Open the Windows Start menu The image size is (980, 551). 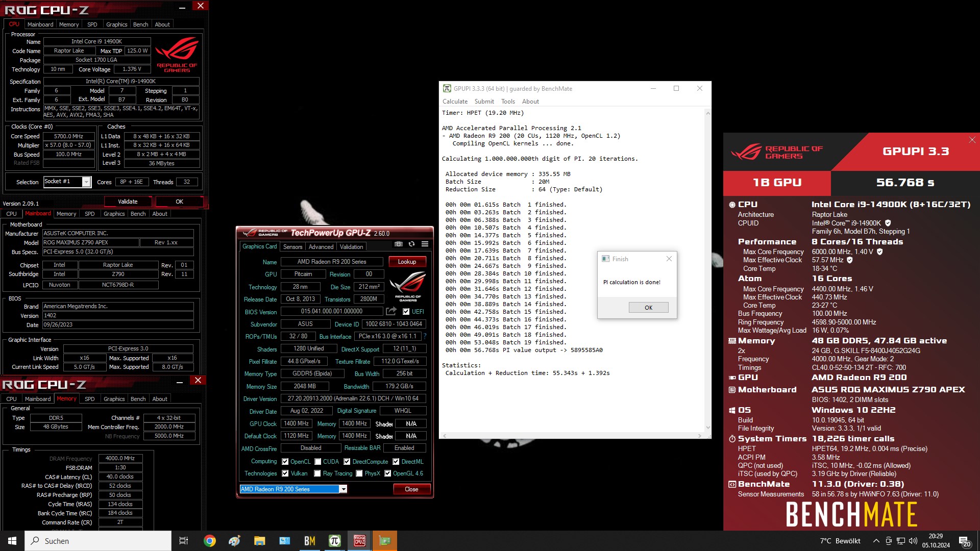click(12, 541)
